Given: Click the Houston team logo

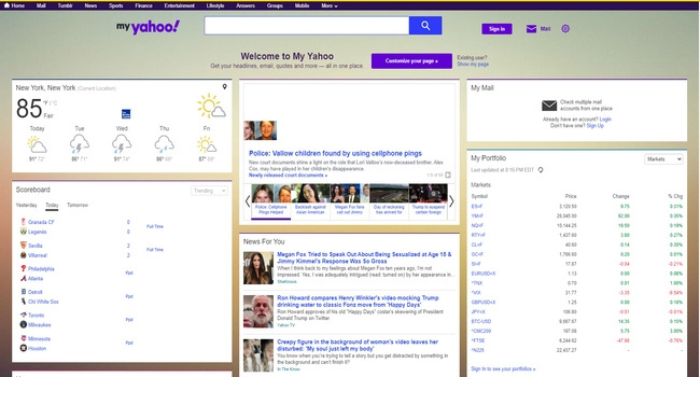Looking at the screenshot, I should 23,348.
